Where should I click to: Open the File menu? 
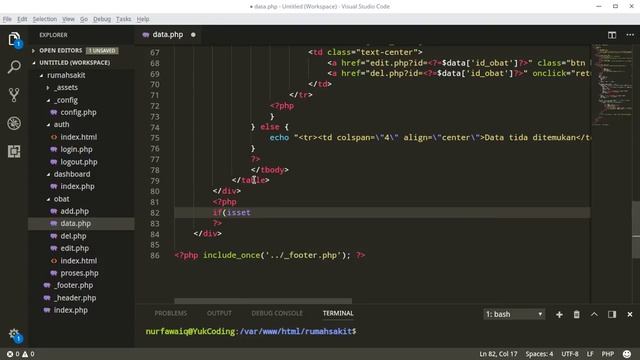[7, 19]
